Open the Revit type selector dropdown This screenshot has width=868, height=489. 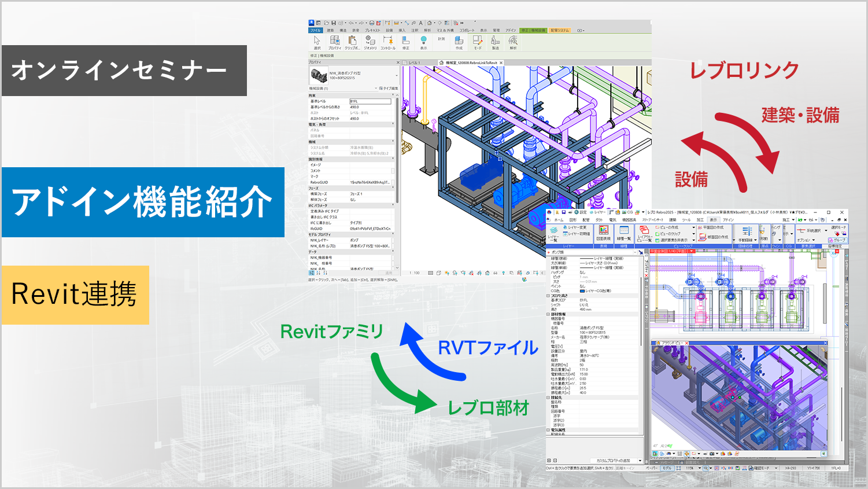396,75
